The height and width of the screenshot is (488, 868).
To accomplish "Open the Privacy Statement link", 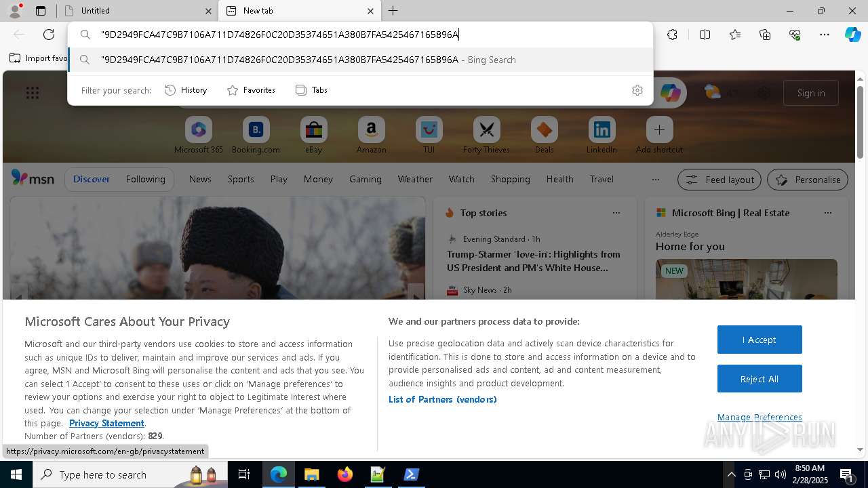I will [x=106, y=423].
